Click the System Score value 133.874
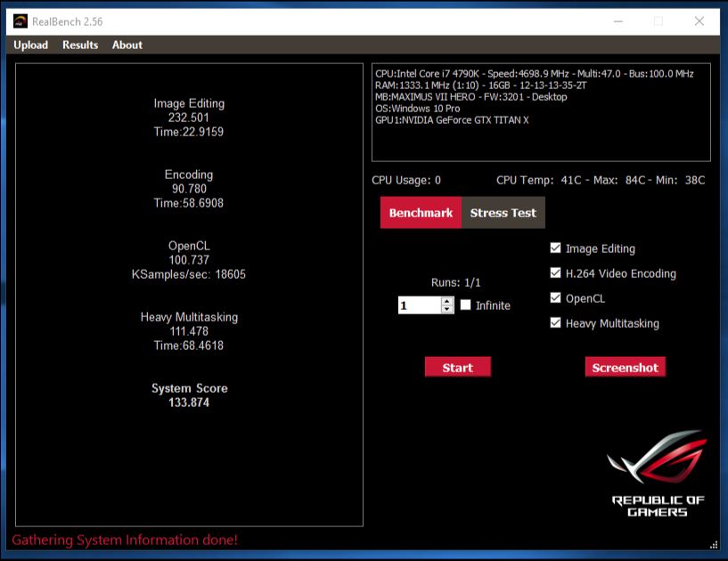This screenshot has width=728, height=561. (x=189, y=402)
